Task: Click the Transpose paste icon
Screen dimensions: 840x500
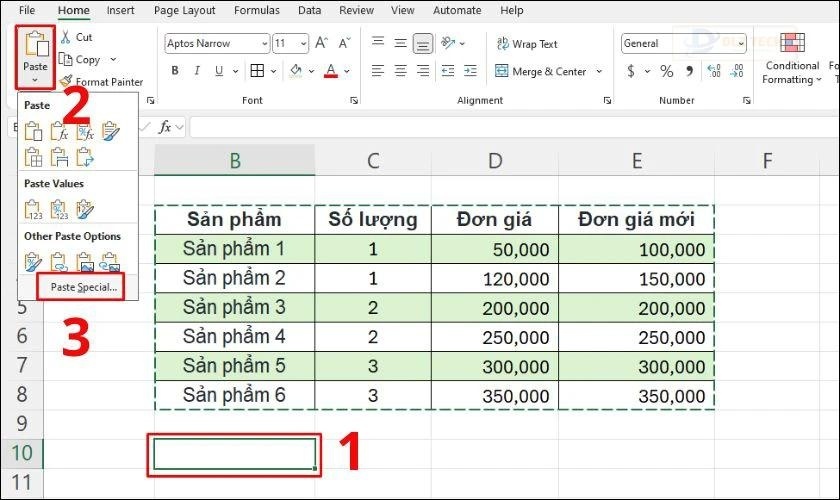Action: 85,156
